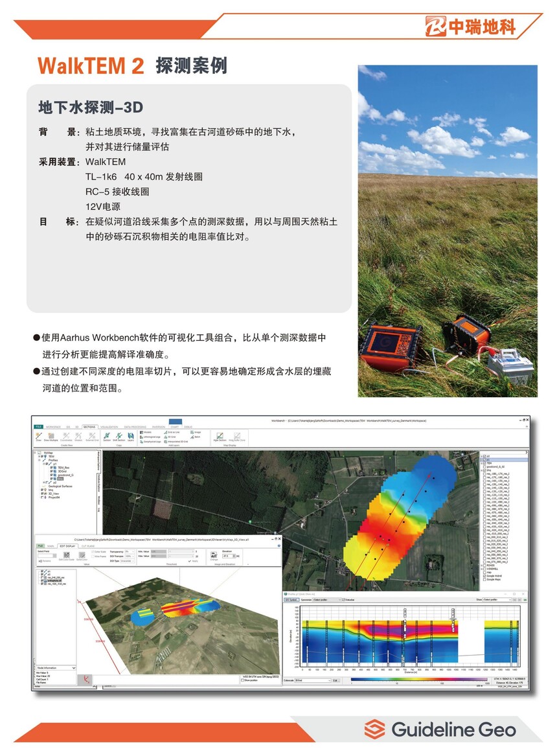The width and height of the screenshot is (557, 756).
Task: Toggle the Statusbar checkbox in profile window
Action: pyautogui.click(x=343, y=600)
